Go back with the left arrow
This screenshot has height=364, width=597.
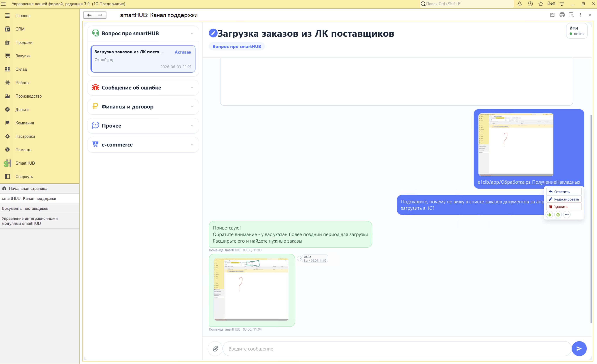[x=89, y=15]
